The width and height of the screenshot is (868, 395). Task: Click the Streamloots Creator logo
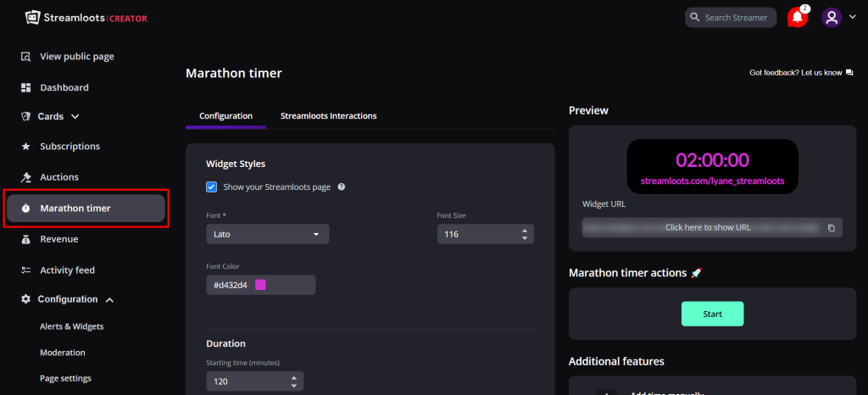86,18
